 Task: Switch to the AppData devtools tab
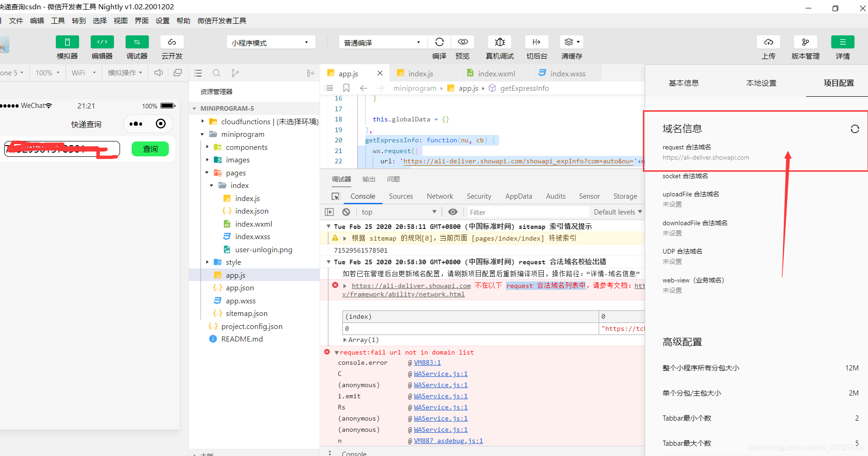coord(519,196)
